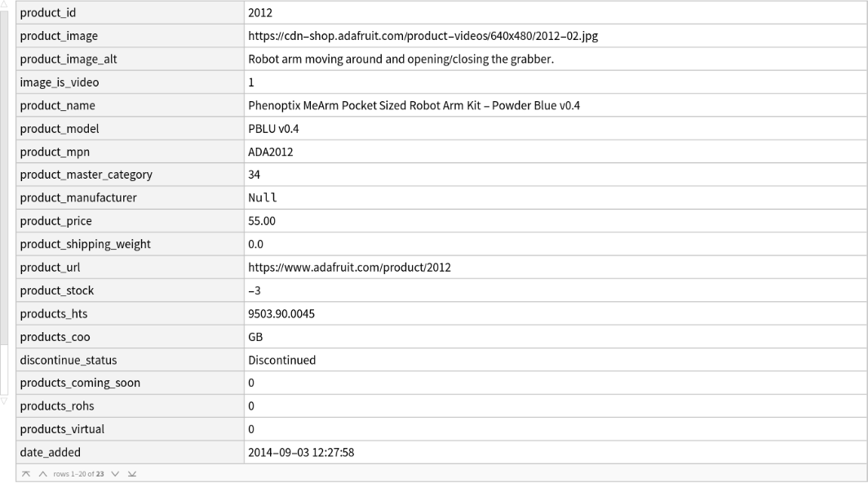Screen dimensions: 868x483
Task: Click the product_stock value -3
Action: (255, 290)
